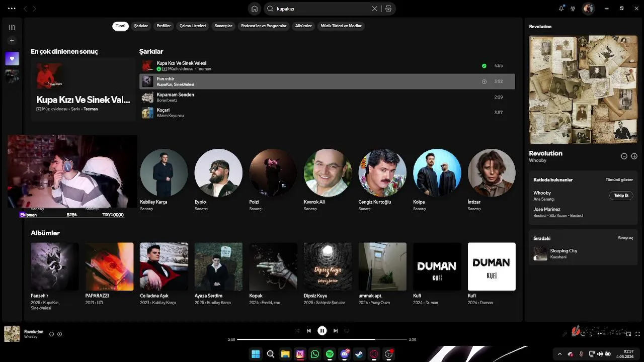Open the Revolution cover art in the panel
This screenshot has width=644, height=362.
[x=583, y=89]
